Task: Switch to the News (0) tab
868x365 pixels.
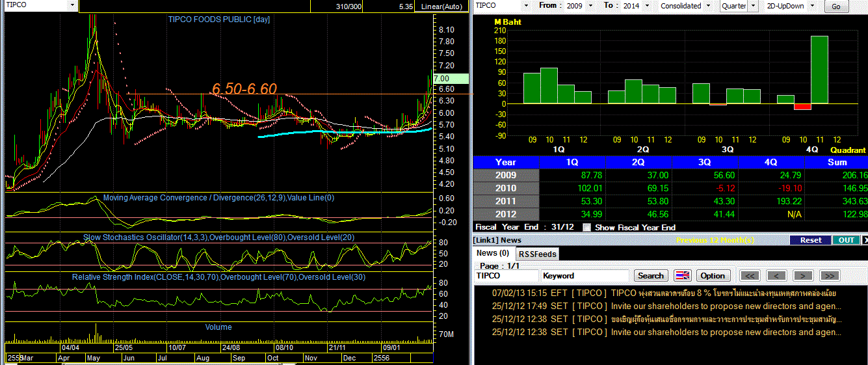Action: tap(493, 253)
